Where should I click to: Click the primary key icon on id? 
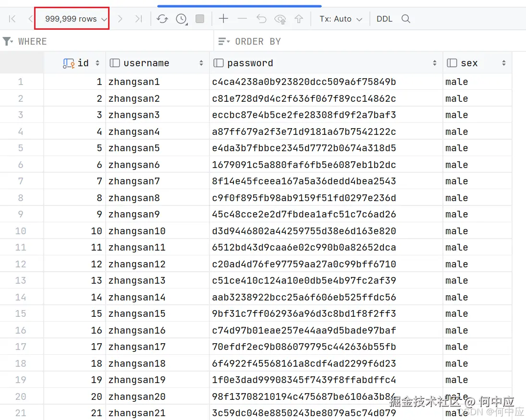pyautogui.click(x=68, y=63)
